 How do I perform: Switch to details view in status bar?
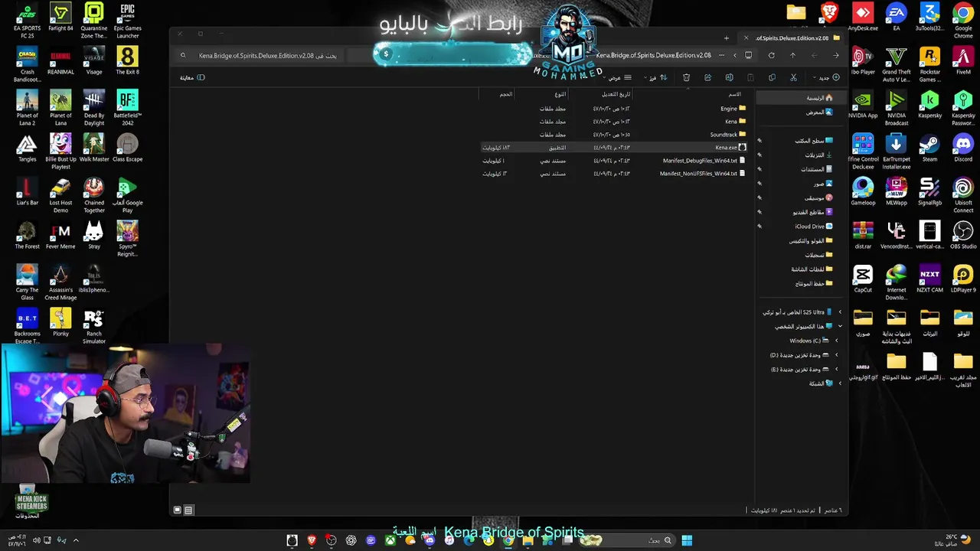click(188, 510)
